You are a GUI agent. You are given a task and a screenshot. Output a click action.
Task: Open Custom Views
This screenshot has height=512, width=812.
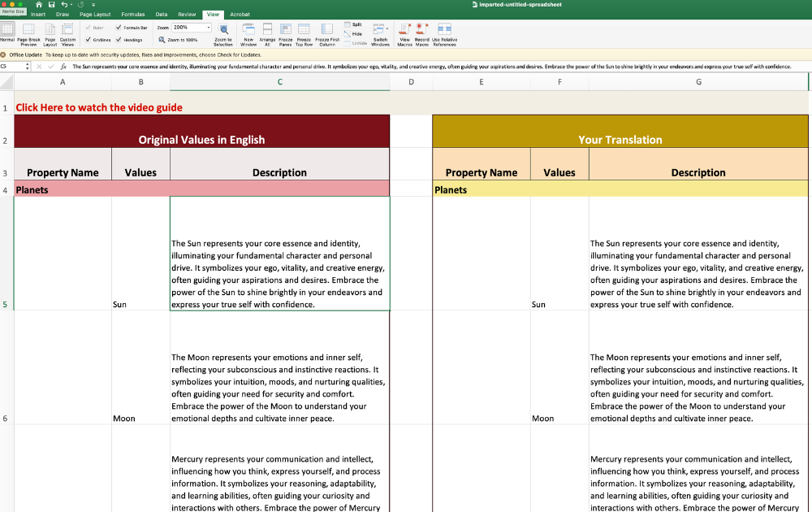coord(68,35)
